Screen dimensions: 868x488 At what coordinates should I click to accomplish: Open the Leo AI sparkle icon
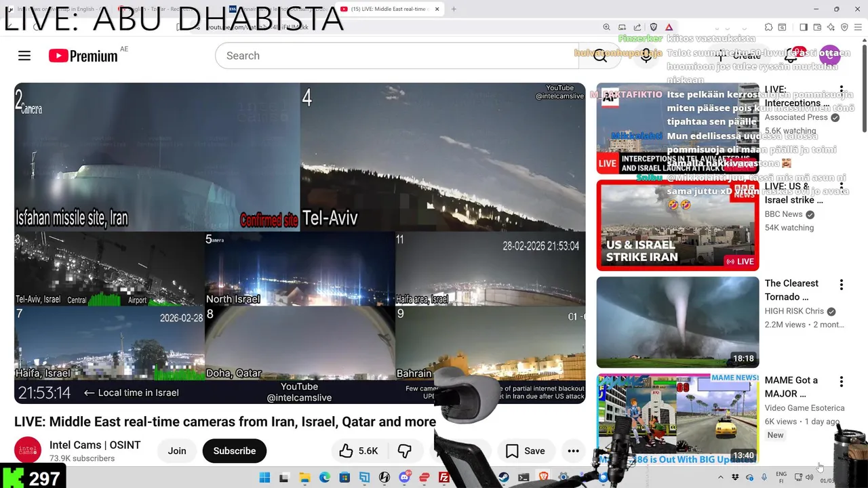point(831,27)
